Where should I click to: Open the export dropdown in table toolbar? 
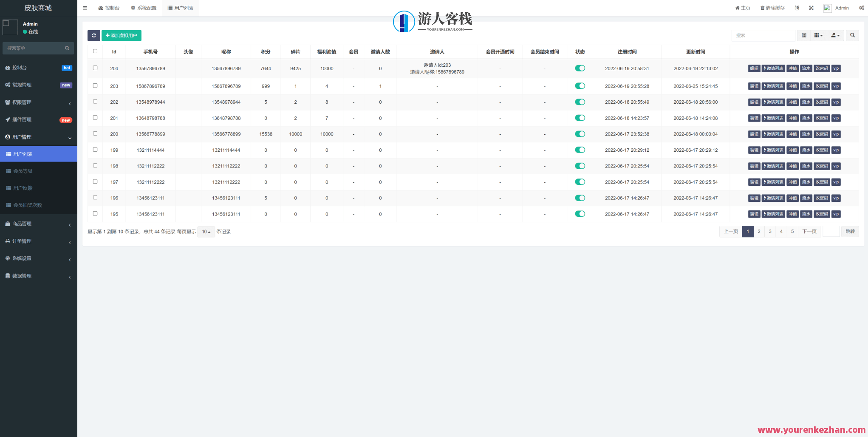pos(835,35)
